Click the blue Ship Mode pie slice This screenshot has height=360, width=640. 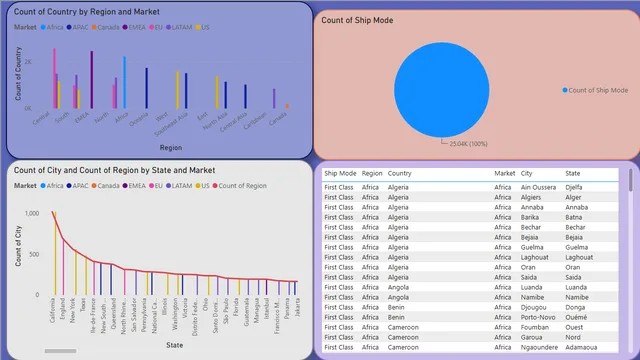442,90
